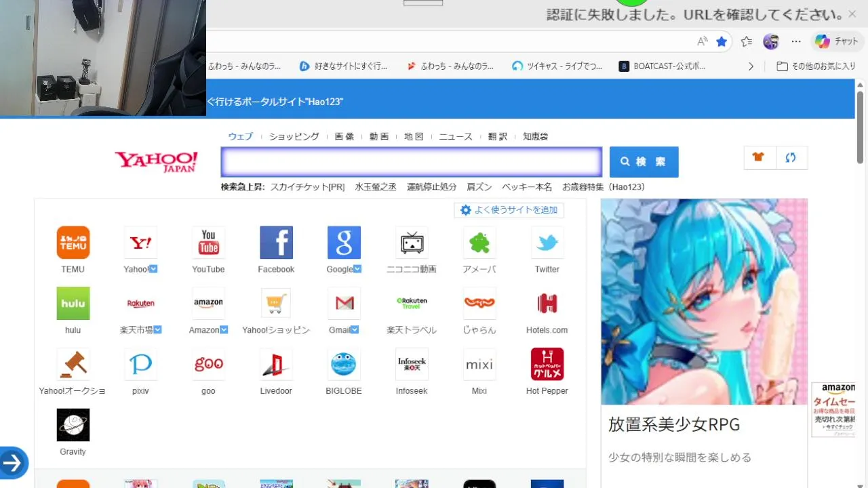Image resolution: width=868 pixels, height=488 pixels.
Task: Click the orange T-shirt skin icon
Action: pyautogui.click(x=759, y=157)
